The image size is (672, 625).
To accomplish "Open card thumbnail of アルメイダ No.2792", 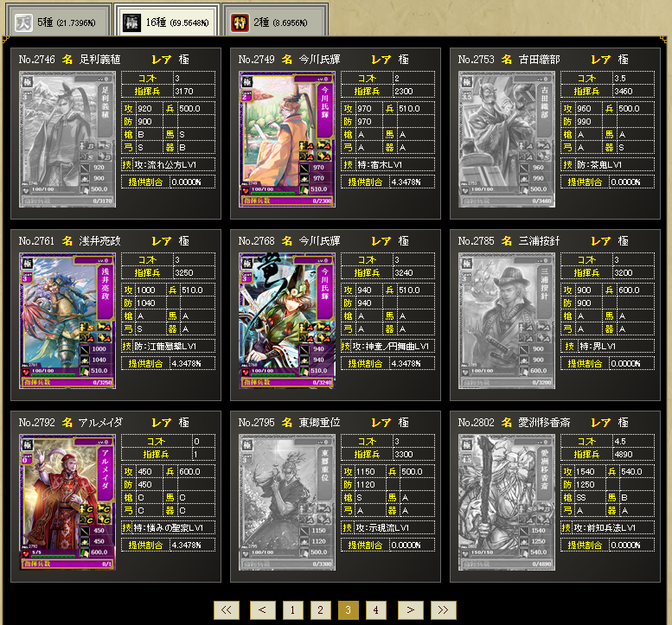I will pyautogui.click(x=67, y=503).
